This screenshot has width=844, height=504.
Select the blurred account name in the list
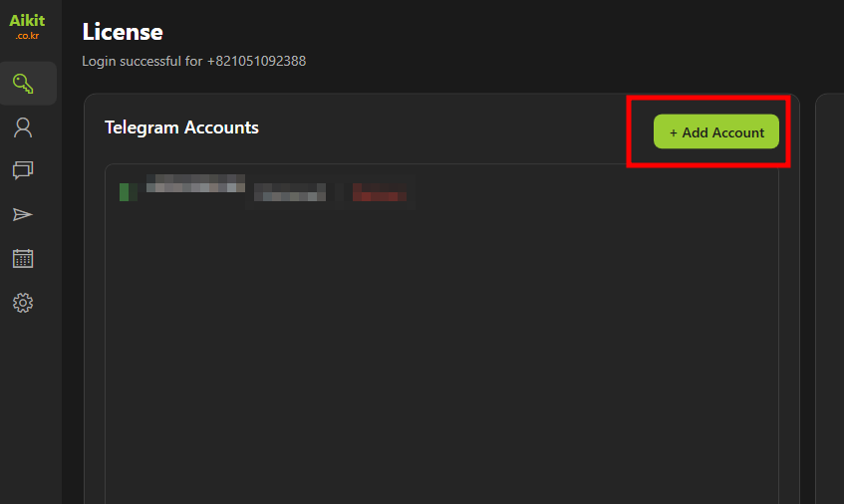[x=194, y=183]
